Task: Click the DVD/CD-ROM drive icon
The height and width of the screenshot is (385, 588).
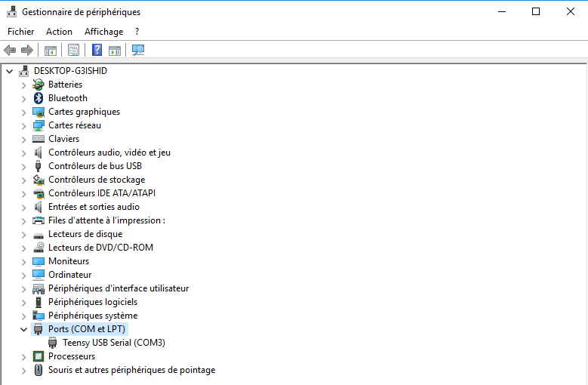Action: (x=38, y=248)
